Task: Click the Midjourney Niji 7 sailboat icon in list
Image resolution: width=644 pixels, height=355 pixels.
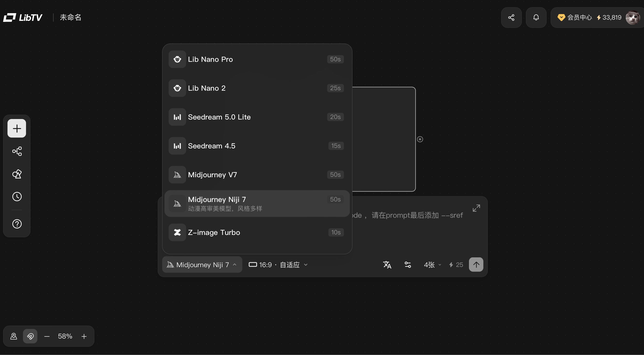Action: click(177, 204)
